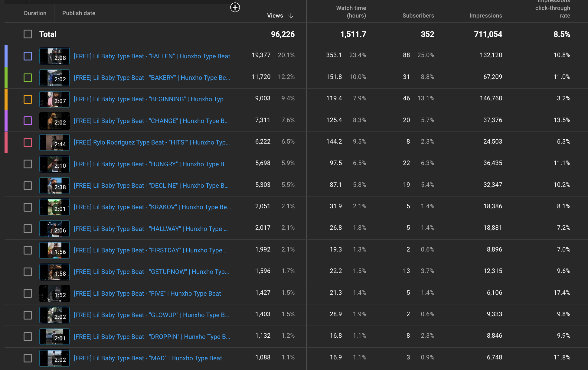The width and height of the screenshot is (588, 370).
Task: Click the BEGINNING impressions value 146,760
Action: tap(491, 98)
